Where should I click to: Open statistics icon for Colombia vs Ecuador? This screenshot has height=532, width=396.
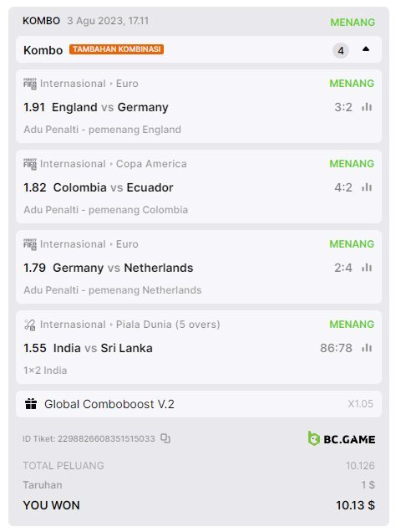(367, 187)
